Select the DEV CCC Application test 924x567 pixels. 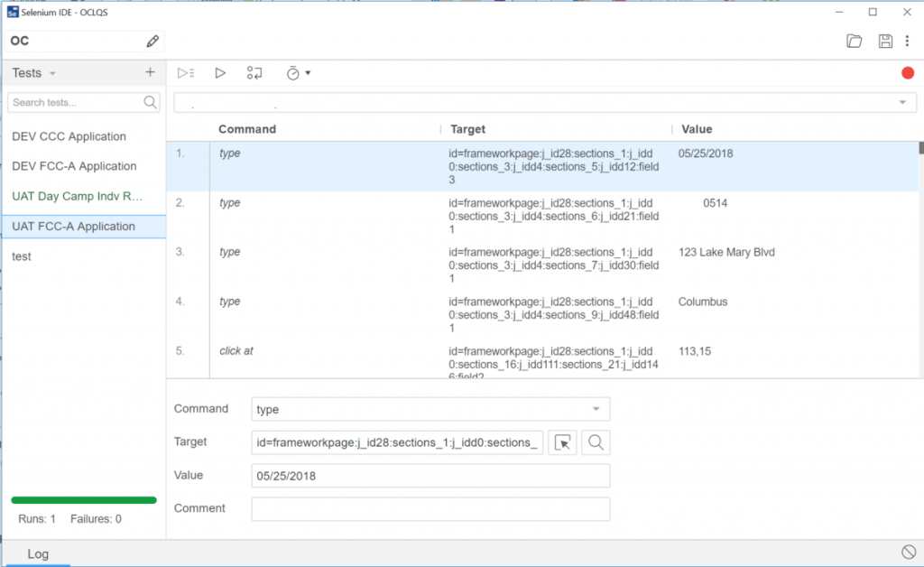tap(84, 136)
